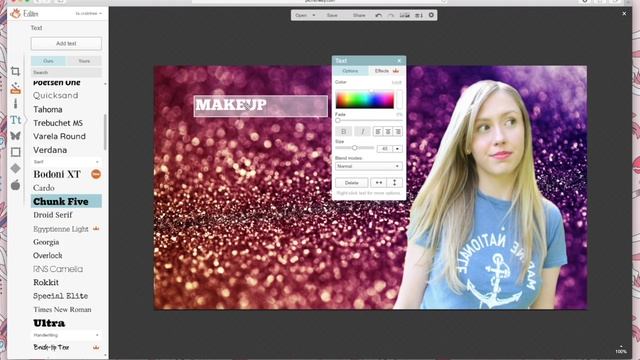Image resolution: width=640 pixels, height=360 pixels.
Task: Choose the Rokkit font
Action: pos(46,282)
